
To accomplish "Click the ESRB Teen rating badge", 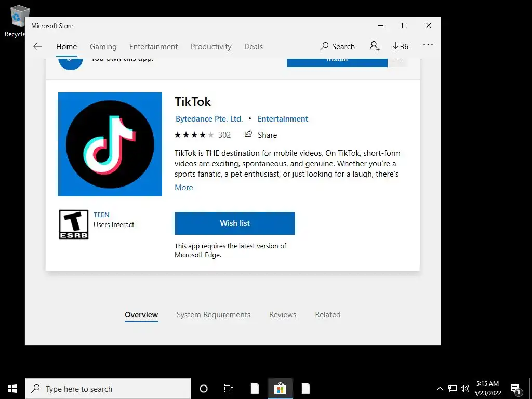I will pos(74,224).
